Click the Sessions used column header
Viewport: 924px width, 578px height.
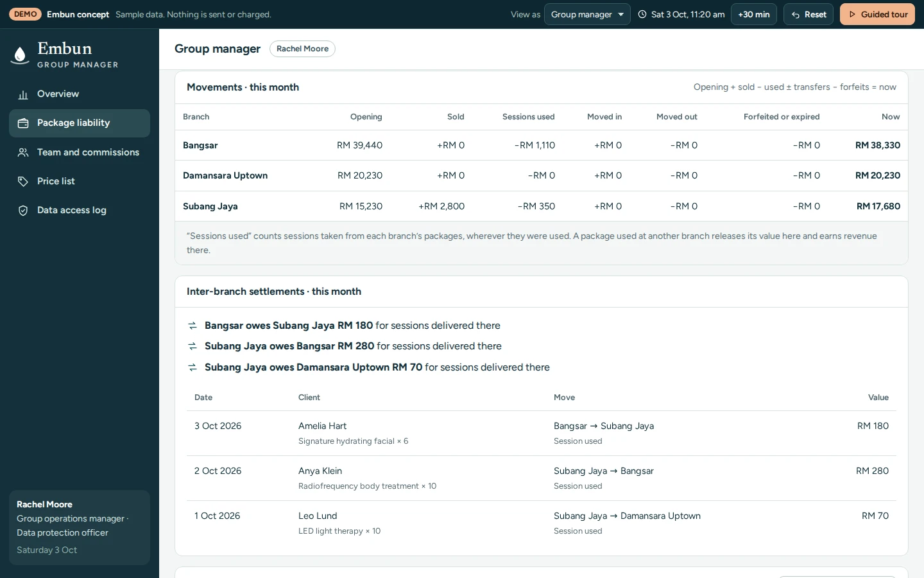point(529,117)
